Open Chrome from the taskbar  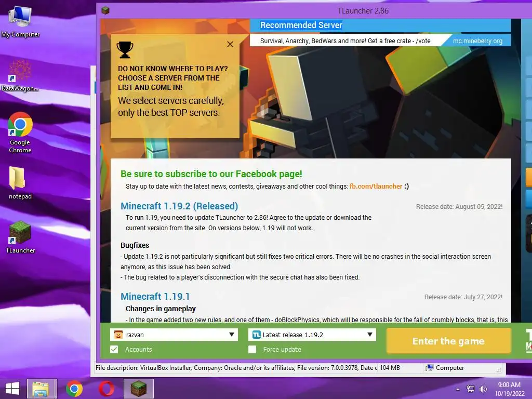coord(74,389)
